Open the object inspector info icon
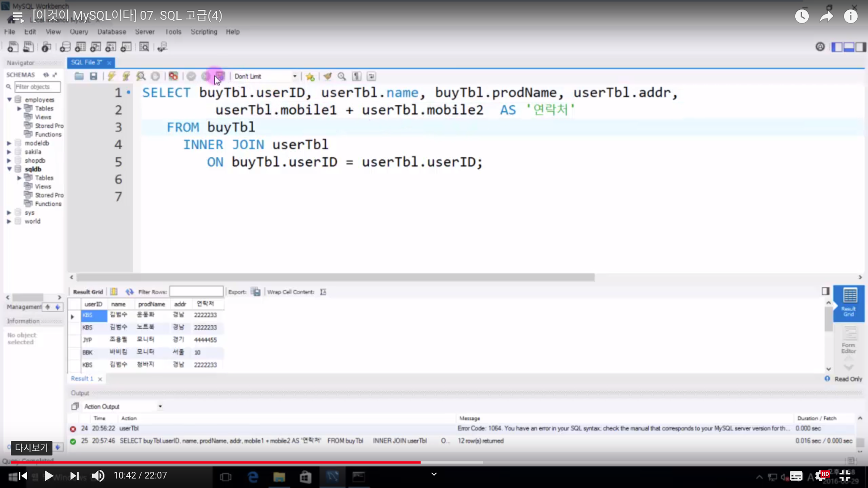The height and width of the screenshot is (488, 868). [46, 47]
